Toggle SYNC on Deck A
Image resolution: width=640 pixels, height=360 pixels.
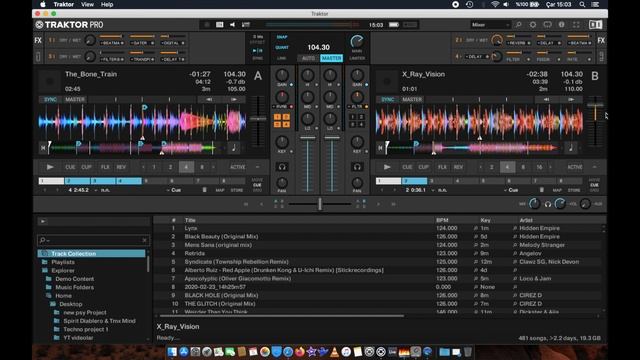point(50,99)
